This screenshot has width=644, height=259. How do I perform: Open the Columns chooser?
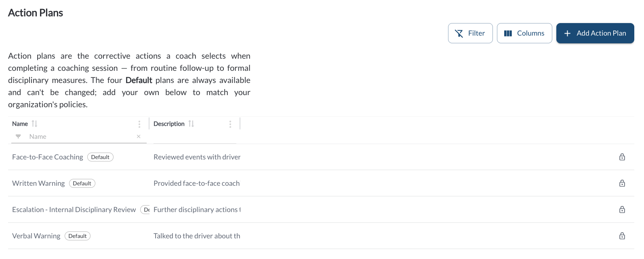coord(524,33)
